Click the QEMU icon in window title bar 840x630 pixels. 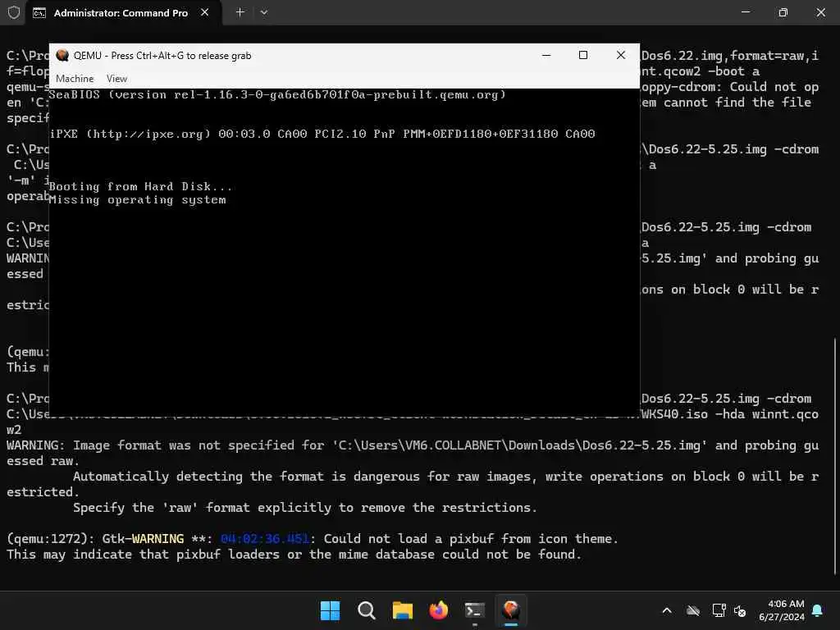pyautogui.click(x=62, y=55)
